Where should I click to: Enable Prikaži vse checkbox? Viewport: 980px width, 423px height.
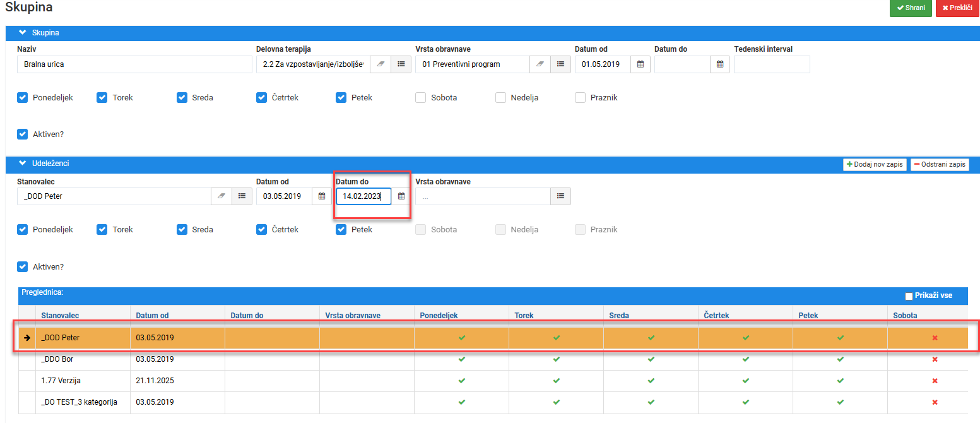point(909,295)
